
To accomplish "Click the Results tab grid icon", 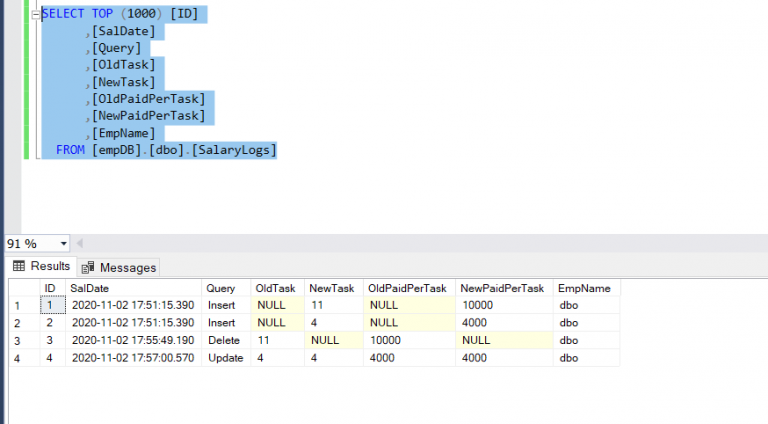I will click(19, 266).
